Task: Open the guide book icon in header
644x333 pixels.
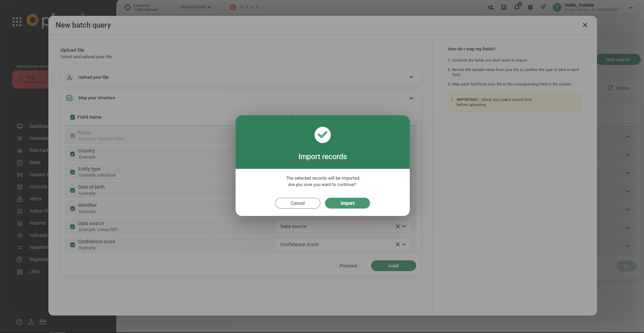Action: point(504,7)
